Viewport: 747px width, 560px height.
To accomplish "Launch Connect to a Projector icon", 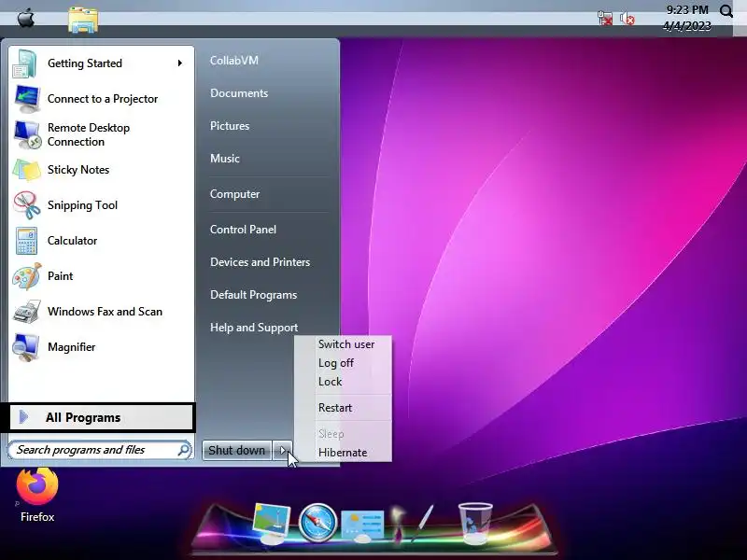I will click(x=27, y=99).
